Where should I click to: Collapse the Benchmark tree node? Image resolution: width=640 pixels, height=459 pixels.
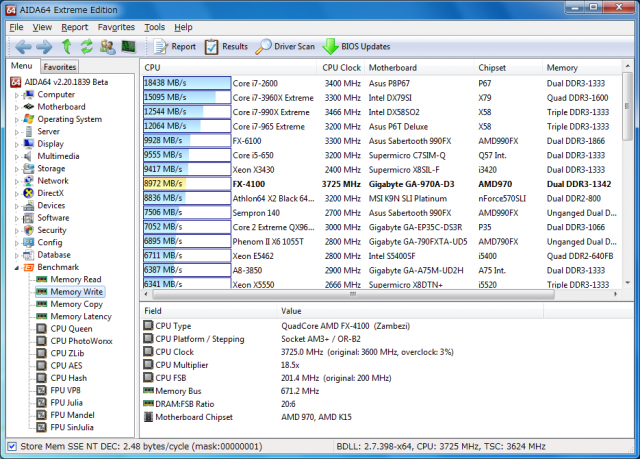17,268
